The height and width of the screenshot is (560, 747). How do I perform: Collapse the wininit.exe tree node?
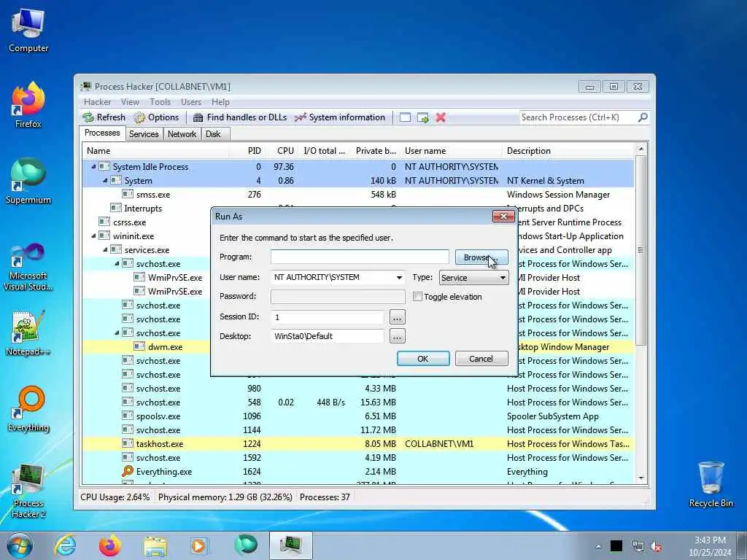tap(93, 236)
